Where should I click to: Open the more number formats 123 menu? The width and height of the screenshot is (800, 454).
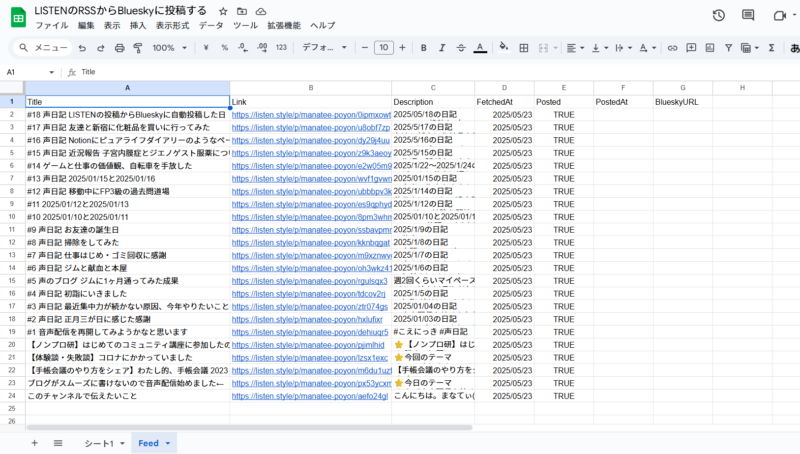pos(281,47)
